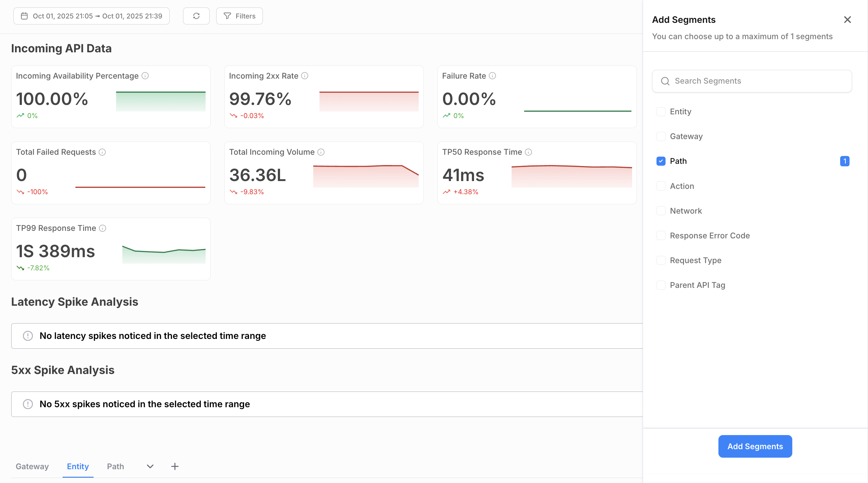Open the date range picker
The height and width of the screenshot is (483, 868).
pos(91,16)
